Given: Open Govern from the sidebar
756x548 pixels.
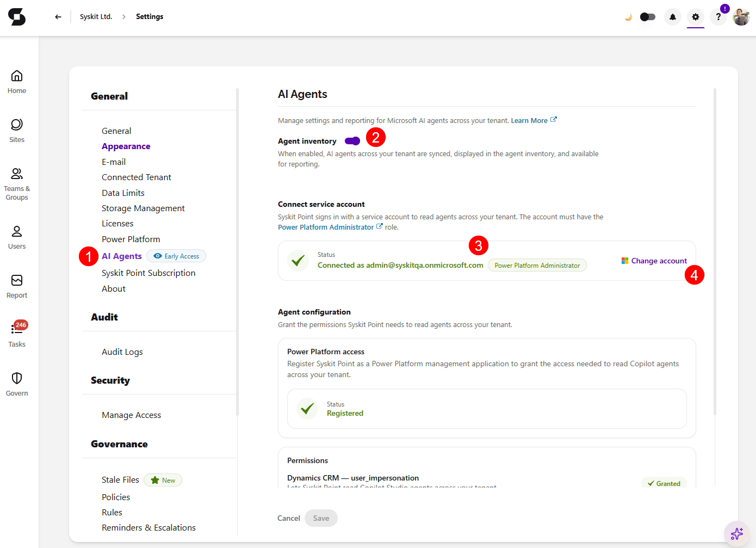Looking at the screenshot, I should [x=17, y=385].
